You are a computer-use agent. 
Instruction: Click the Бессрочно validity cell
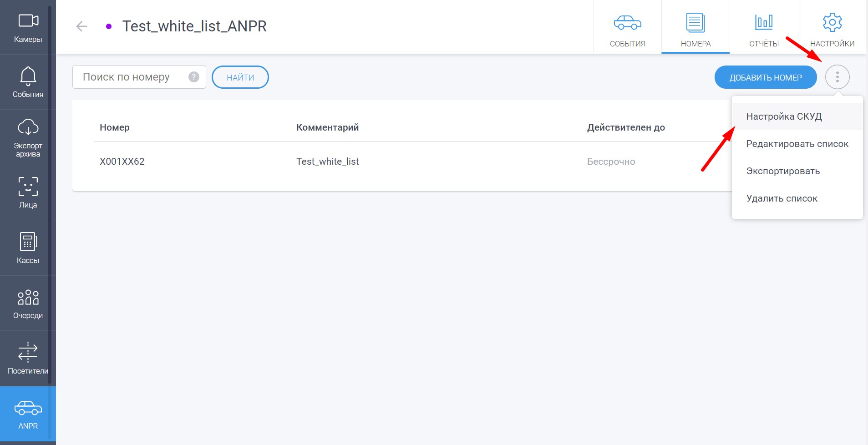click(611, 162)
